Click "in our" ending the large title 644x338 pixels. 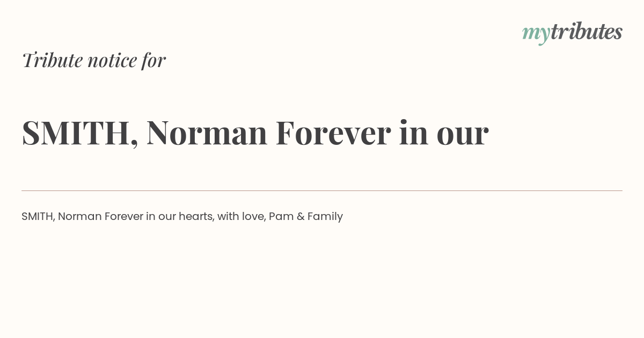444,133
